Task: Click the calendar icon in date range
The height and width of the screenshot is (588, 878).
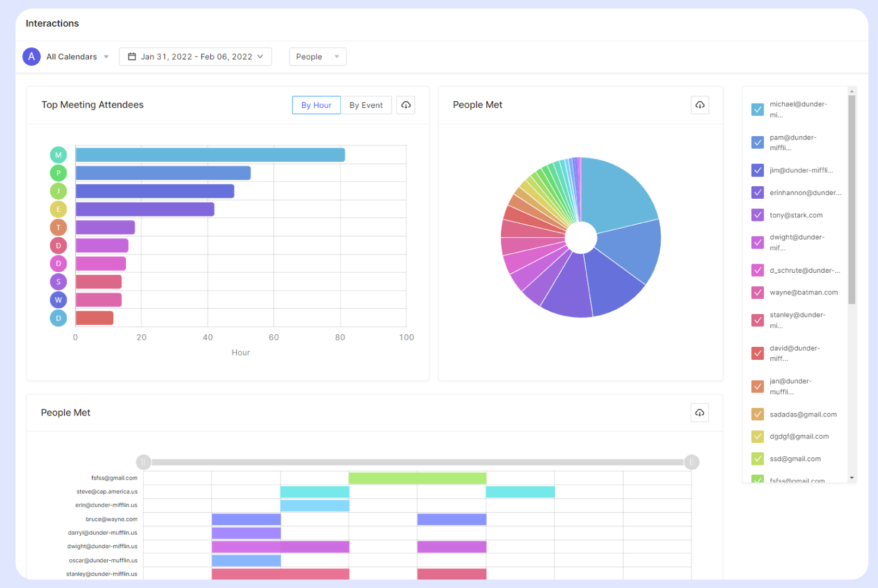Action: [132, 57]
